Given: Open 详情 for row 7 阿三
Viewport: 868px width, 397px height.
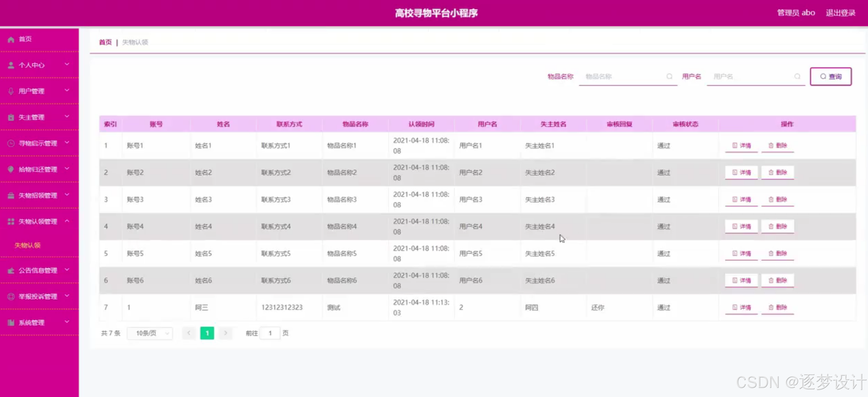Looking at the screenshot, I should click(741, 307).
